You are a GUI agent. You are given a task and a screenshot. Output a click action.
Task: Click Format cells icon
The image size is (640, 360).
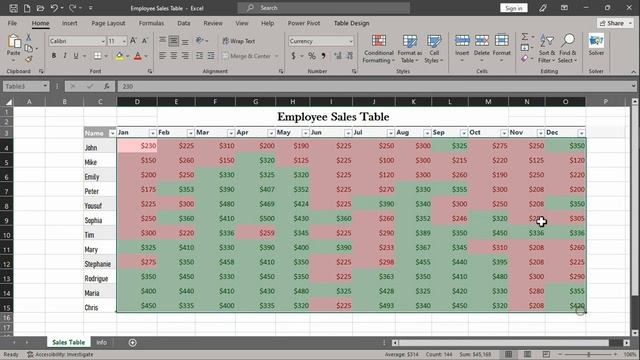[502, 41]
